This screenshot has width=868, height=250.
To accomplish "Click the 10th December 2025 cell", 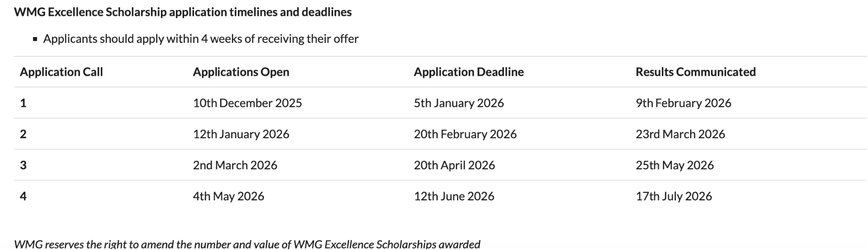I will [247, 103].
